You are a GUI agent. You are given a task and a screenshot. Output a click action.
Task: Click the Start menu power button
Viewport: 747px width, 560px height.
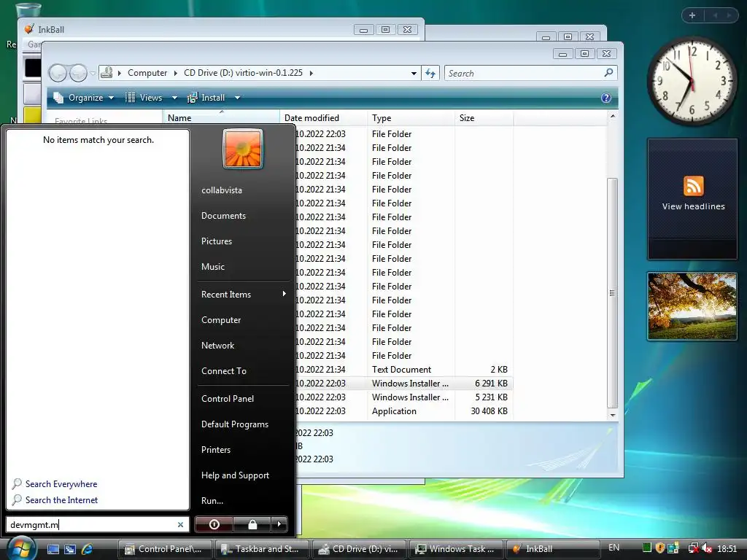point(214,524)
